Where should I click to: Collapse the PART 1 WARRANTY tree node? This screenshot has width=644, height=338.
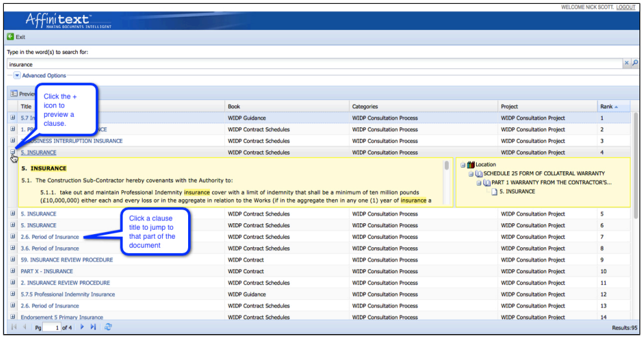(x=479, y=183)
